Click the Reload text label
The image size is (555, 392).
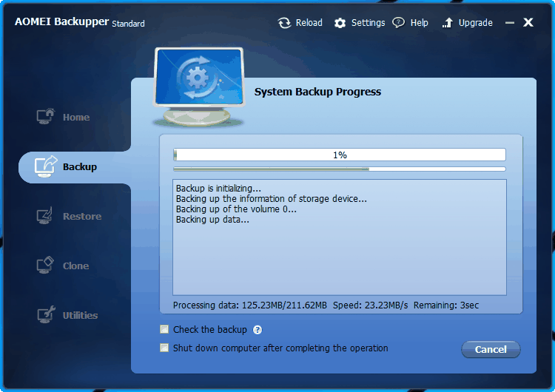(x=309, y=23)
